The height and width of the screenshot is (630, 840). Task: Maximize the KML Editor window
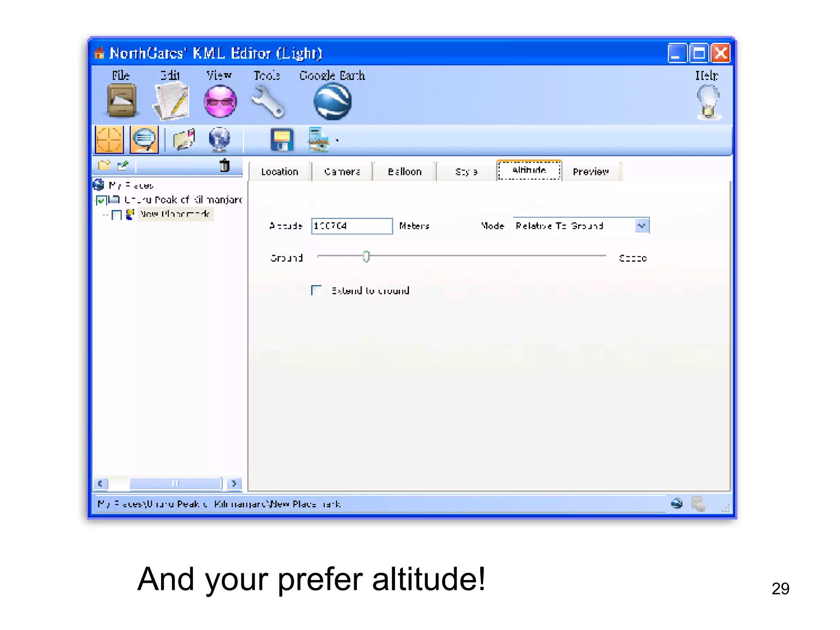[x=699, y=53]
